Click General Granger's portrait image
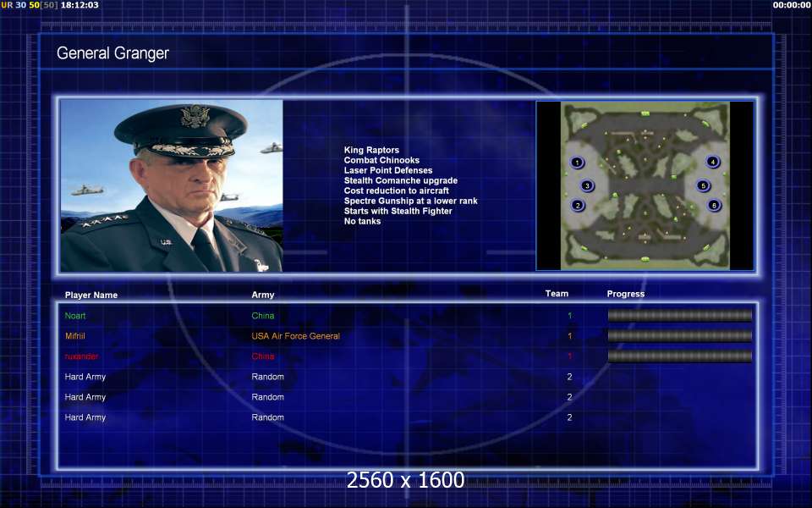The width and height of the screenshot is (812, 508). (x=172, y=185)
